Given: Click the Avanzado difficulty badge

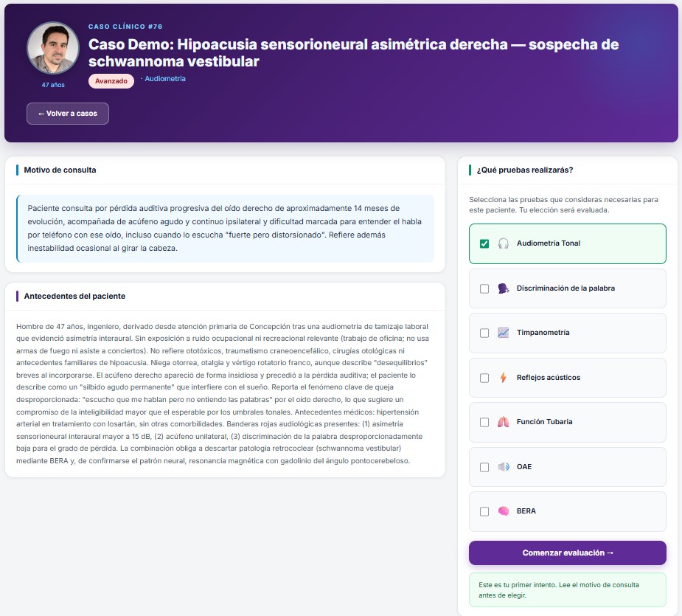Looking at the screenshot, I should pos(111,81).
